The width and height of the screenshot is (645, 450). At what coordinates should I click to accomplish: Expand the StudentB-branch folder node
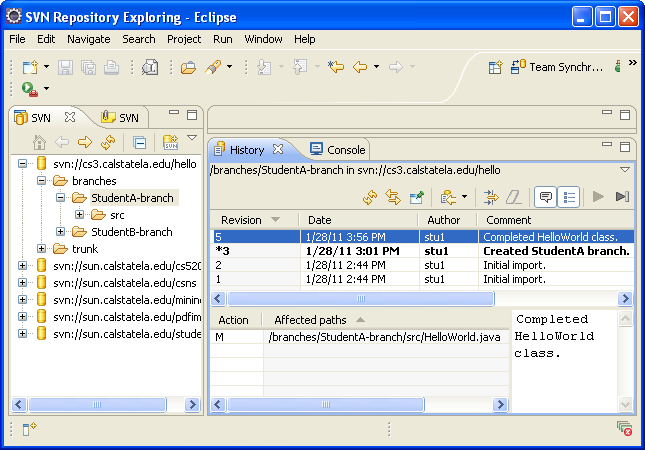pos(61,232)
